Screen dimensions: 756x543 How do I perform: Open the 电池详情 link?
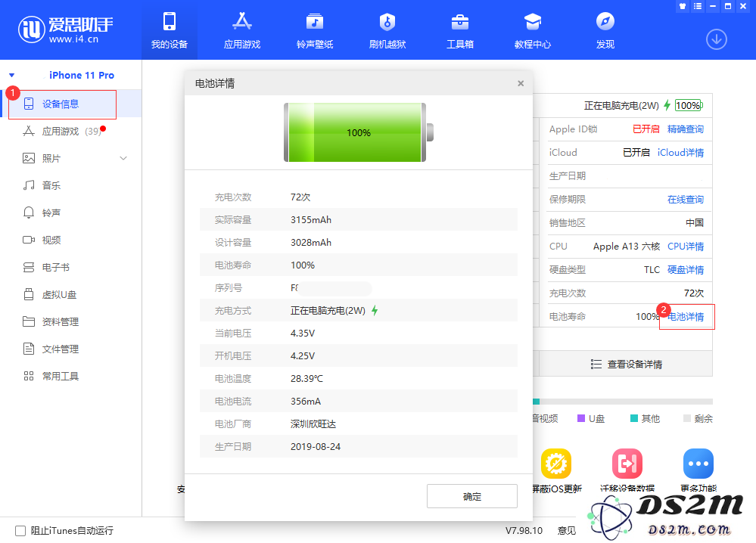tap(685, 317)
